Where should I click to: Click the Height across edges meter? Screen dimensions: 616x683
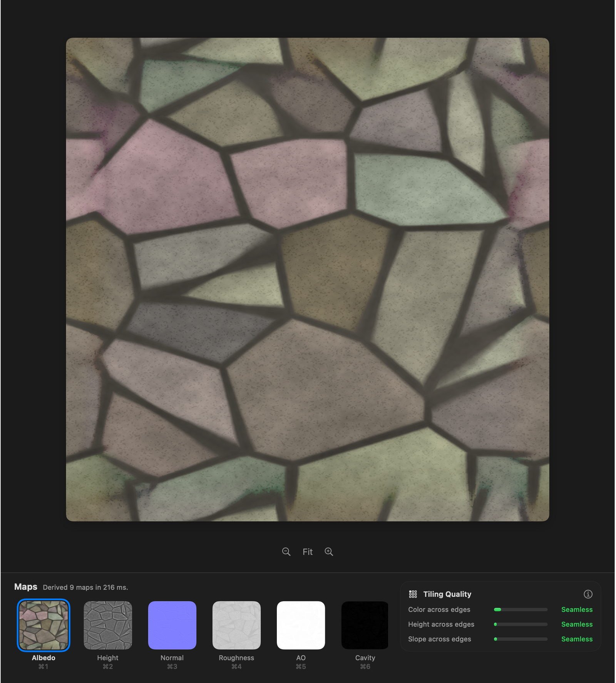[521, 624]
